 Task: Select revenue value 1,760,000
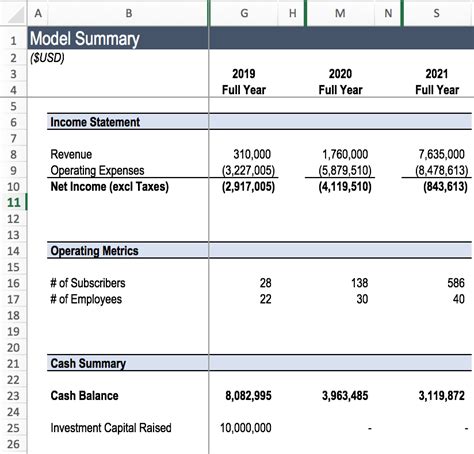pyautogui.click(x=345, y=154)
